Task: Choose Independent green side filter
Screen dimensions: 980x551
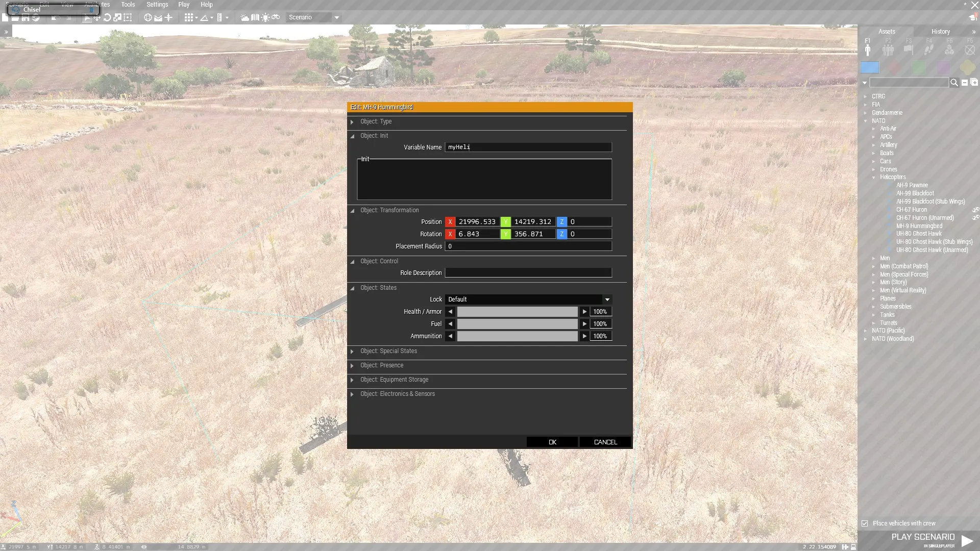Action: (919, 67)
